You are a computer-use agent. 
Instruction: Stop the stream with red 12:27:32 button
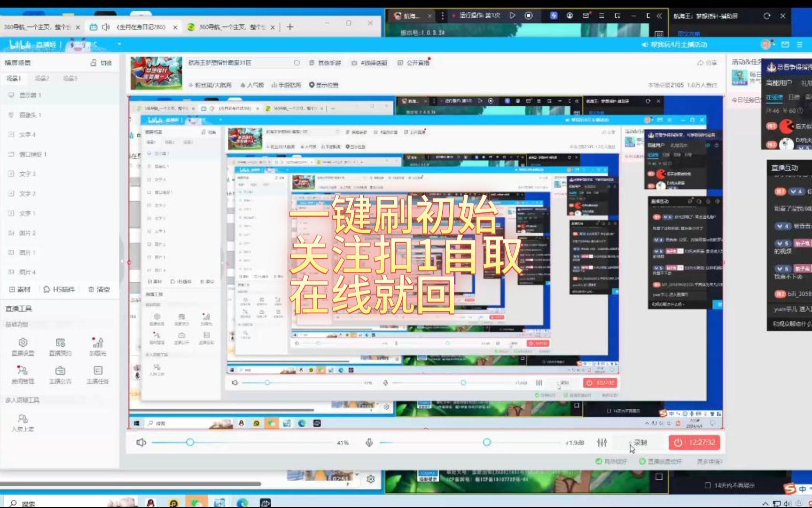(694, 442)
